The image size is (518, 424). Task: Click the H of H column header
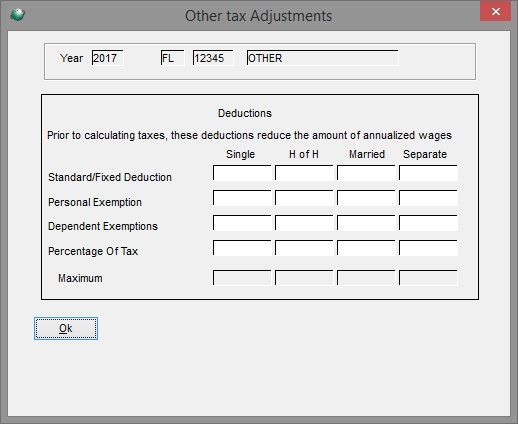click(304, 154)
